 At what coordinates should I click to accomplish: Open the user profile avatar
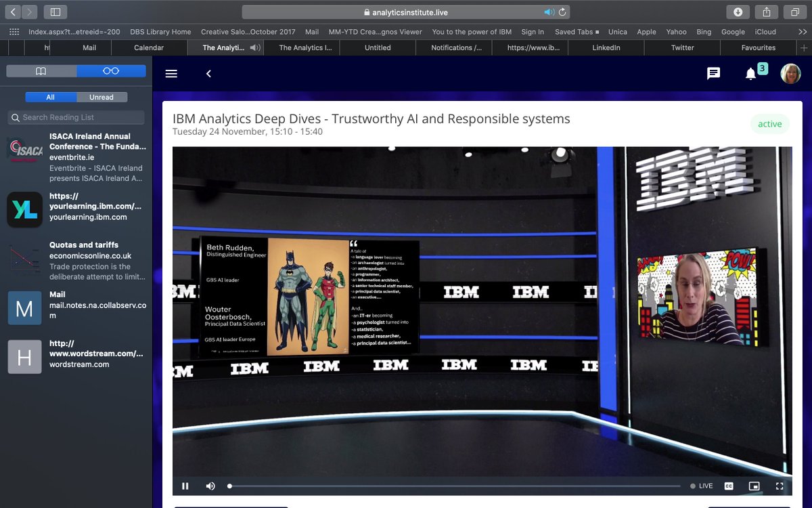coord(790,73)
